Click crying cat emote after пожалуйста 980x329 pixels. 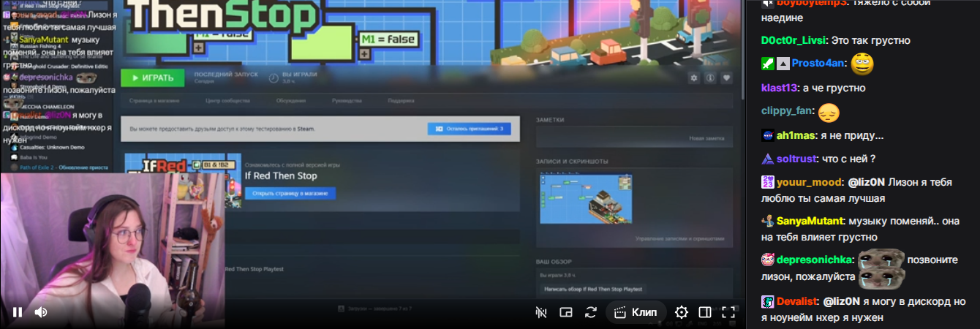point(882,277)
